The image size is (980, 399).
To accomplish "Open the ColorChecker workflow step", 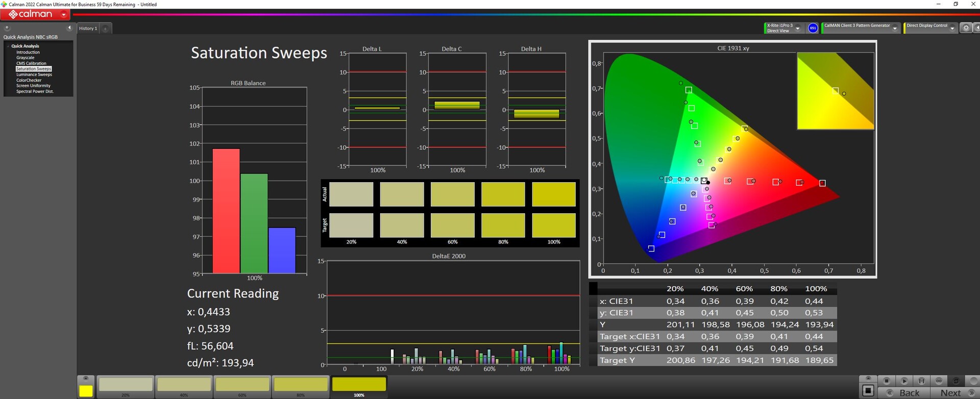I will (x=29, y=80).
